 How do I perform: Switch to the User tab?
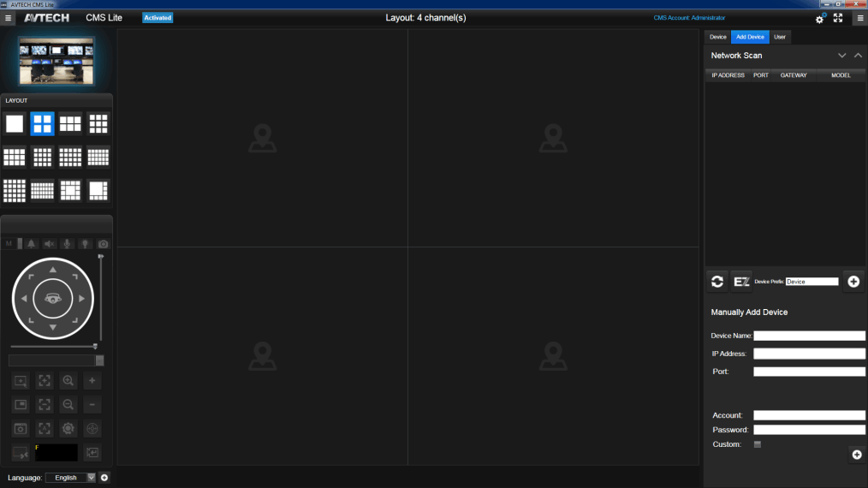click(779, 37)
